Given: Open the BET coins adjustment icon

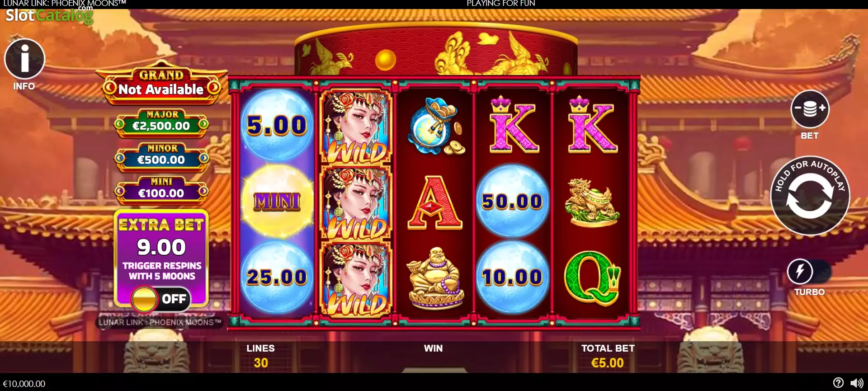Looking at the screenshot, I should point(810,109).
